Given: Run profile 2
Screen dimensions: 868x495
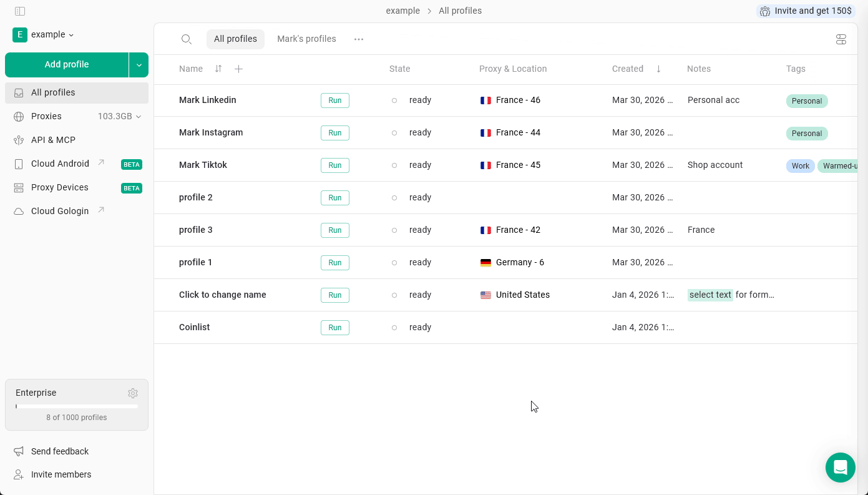Looking at the screenshot, I should [335, 198].
